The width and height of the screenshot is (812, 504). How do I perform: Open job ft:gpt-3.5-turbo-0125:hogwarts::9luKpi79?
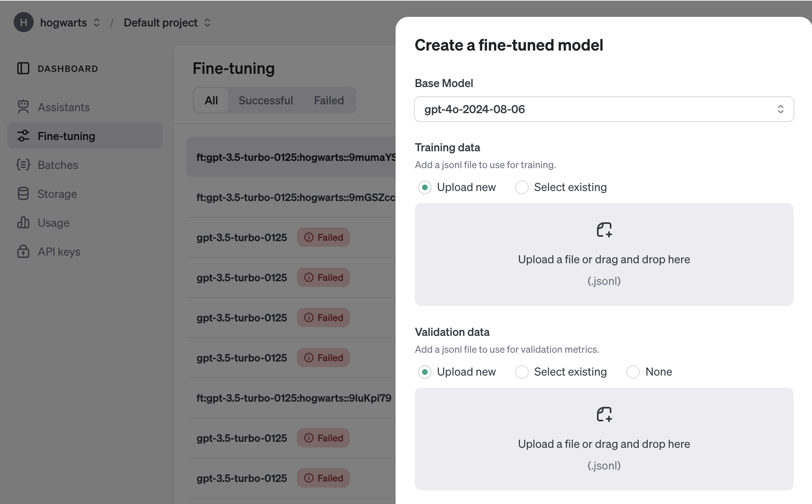pyautogui.click(x=294, y=398)
